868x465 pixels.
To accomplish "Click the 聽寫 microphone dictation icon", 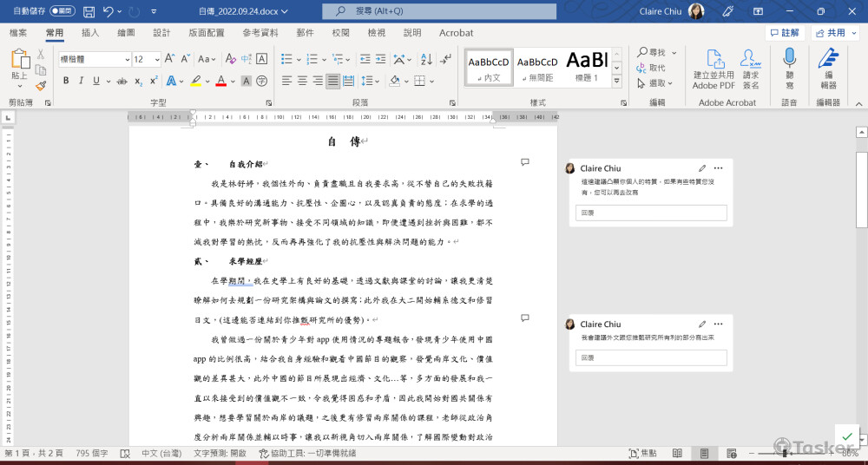I will [x=789, y=69].
